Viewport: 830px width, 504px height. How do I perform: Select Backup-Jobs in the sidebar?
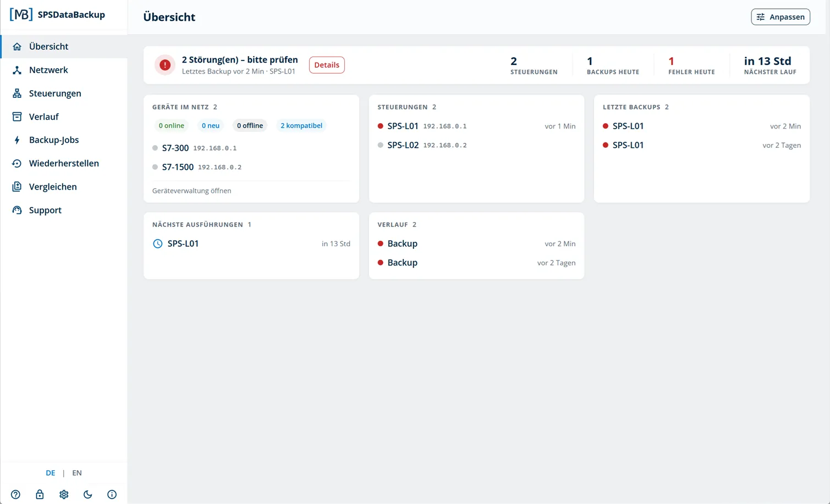click(64, 140)
